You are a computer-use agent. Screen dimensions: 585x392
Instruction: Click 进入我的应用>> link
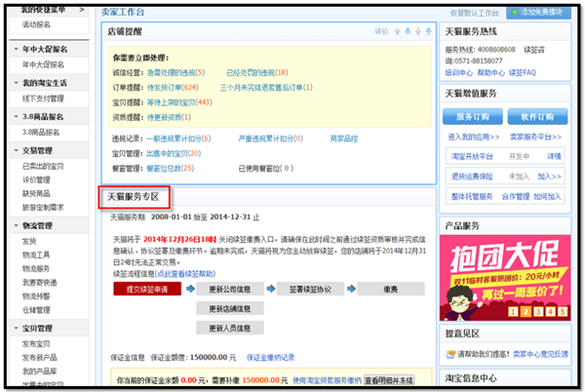474,137
